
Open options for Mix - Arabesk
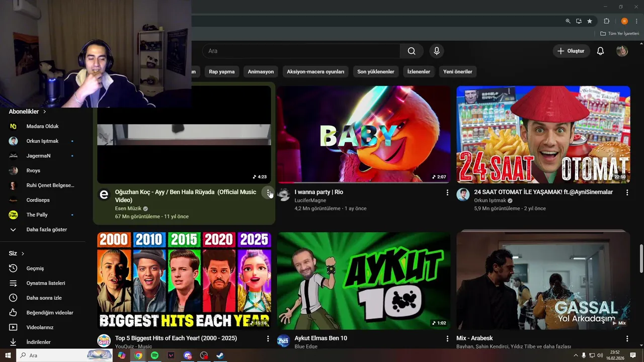pos(627,339)
